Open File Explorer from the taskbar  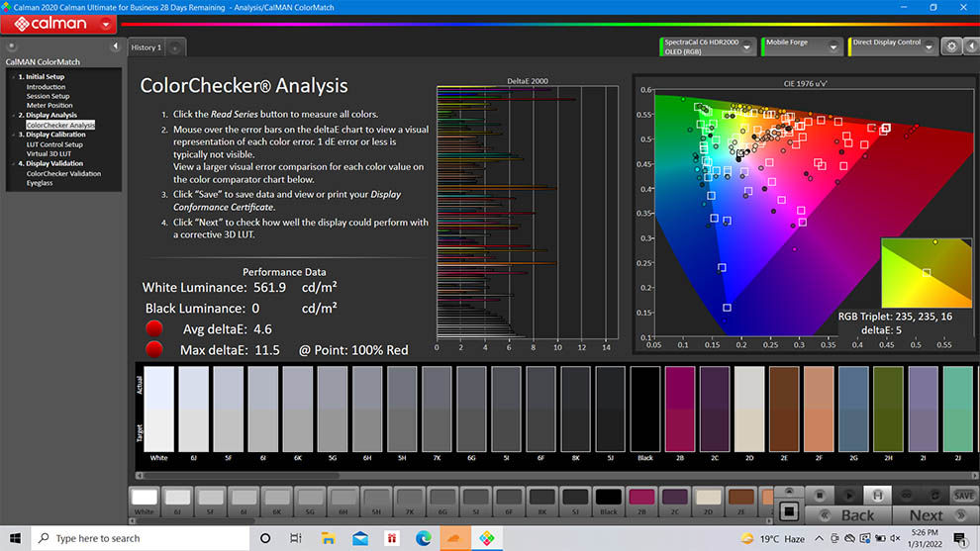pyautogui.click(x=328, y=538)
